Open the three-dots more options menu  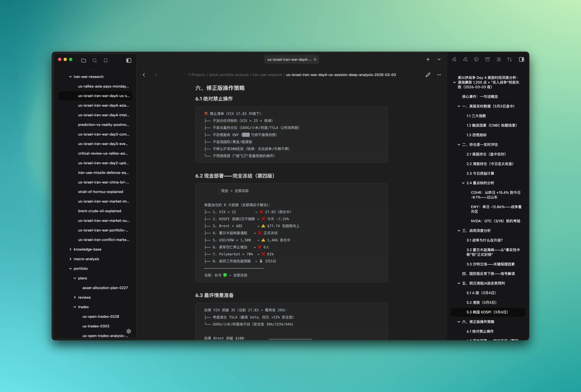point(439,75)
